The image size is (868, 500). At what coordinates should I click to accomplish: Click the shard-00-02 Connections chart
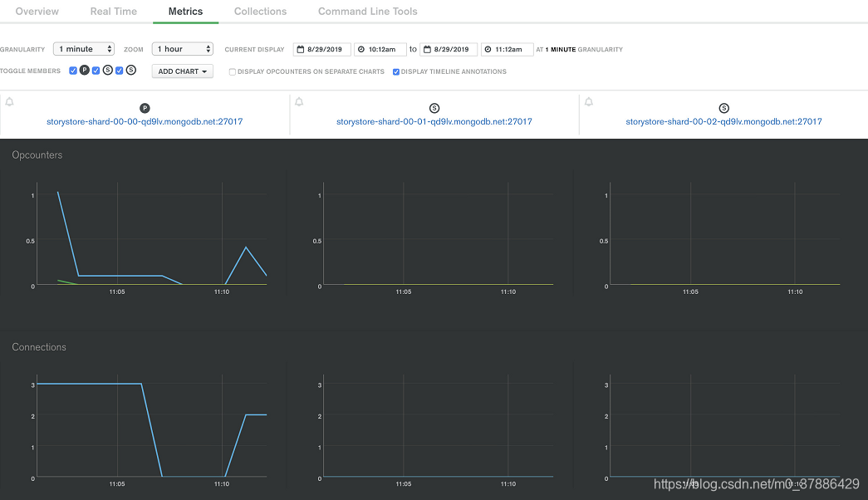[725, 425]
